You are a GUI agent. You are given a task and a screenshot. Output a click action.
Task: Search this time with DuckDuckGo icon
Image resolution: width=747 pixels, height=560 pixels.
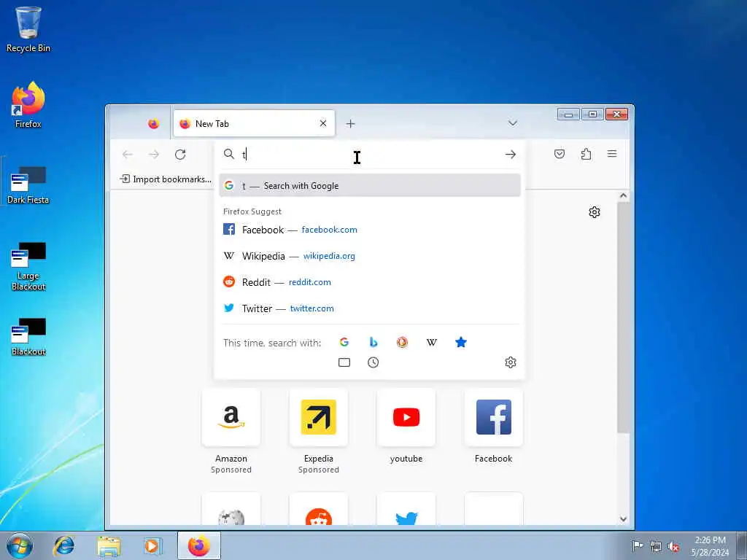coord(402,342)
